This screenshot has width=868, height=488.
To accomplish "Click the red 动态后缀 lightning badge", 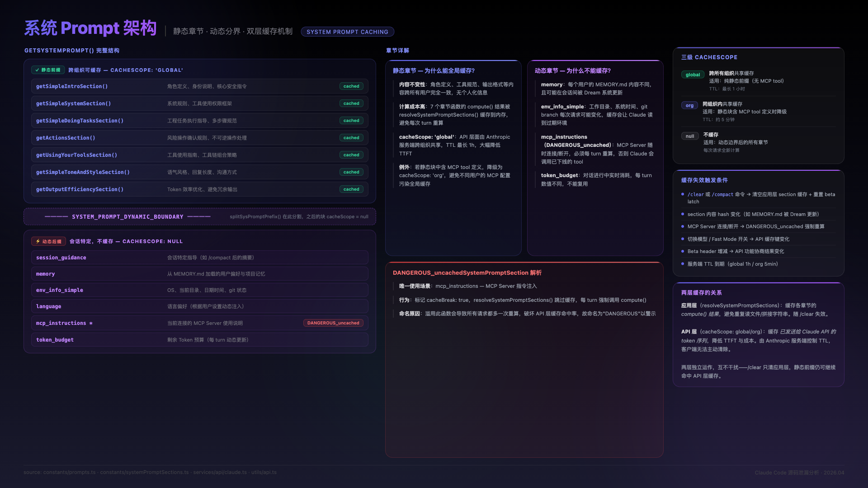I will pos(48,241).
